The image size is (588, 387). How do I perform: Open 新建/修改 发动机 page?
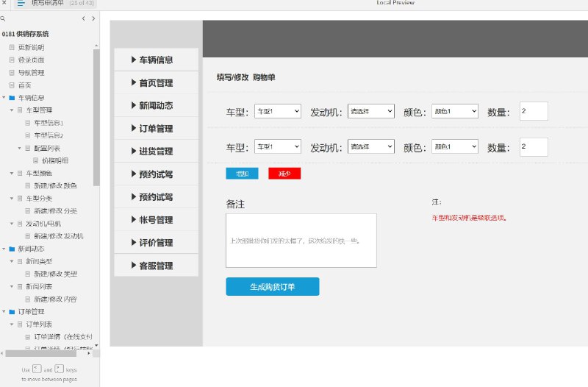pyautogui.click(x=59, y=236)
